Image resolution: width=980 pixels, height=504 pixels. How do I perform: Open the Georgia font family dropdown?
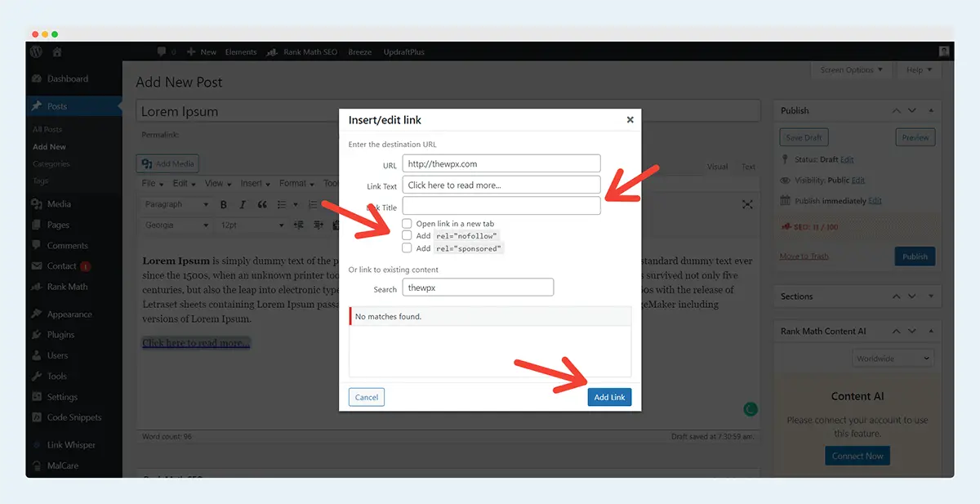pyautogui.click(x=176, y=225)
